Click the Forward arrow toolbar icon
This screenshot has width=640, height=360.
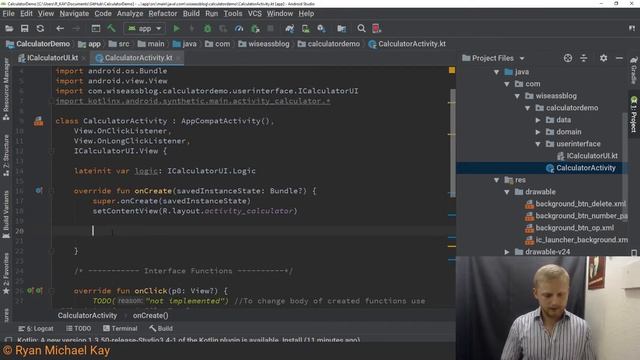coord(76,29)
